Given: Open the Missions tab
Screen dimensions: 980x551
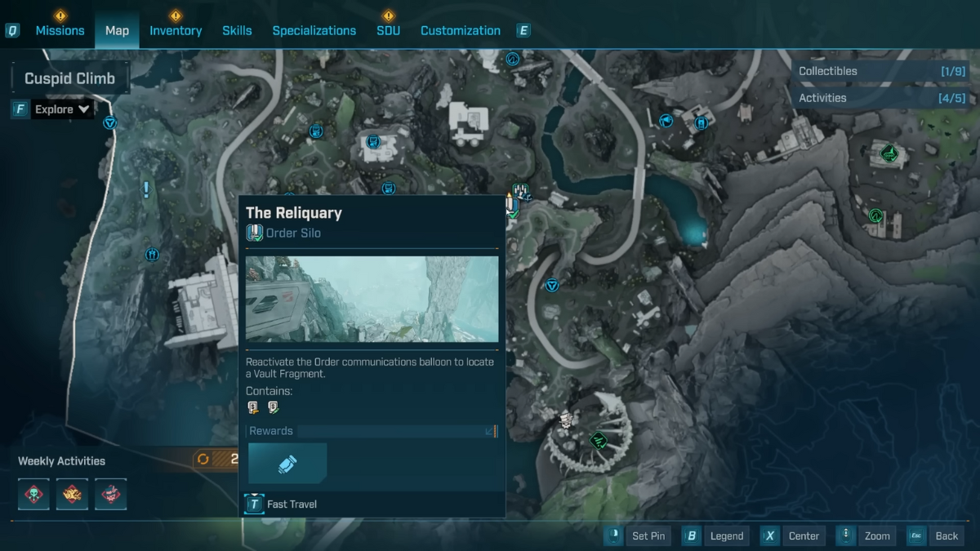Looking at the screenshot, I should point(60,30).
